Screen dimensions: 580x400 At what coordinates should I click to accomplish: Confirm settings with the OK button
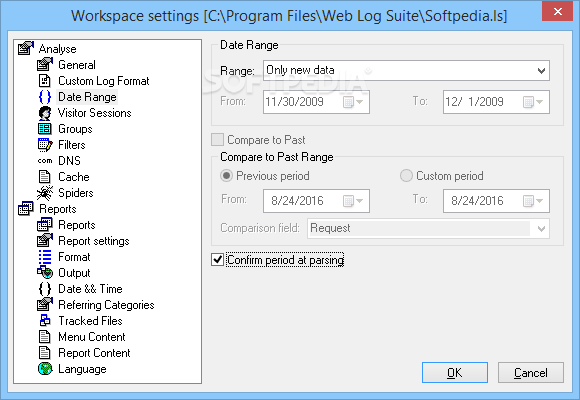pyautogui.click(x=455, y=373)
